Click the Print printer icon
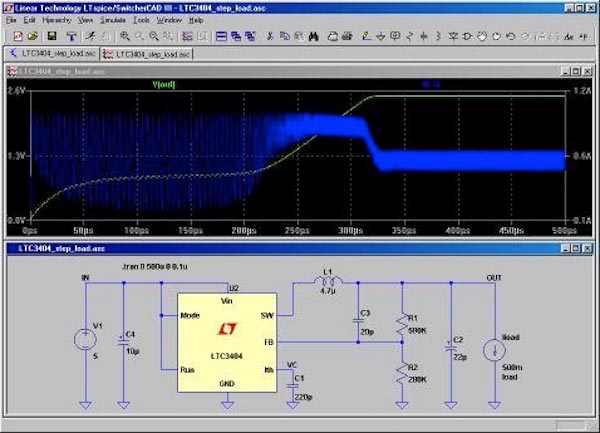The width and height of the screenshot is (600, 433). [x=347, y=36]
